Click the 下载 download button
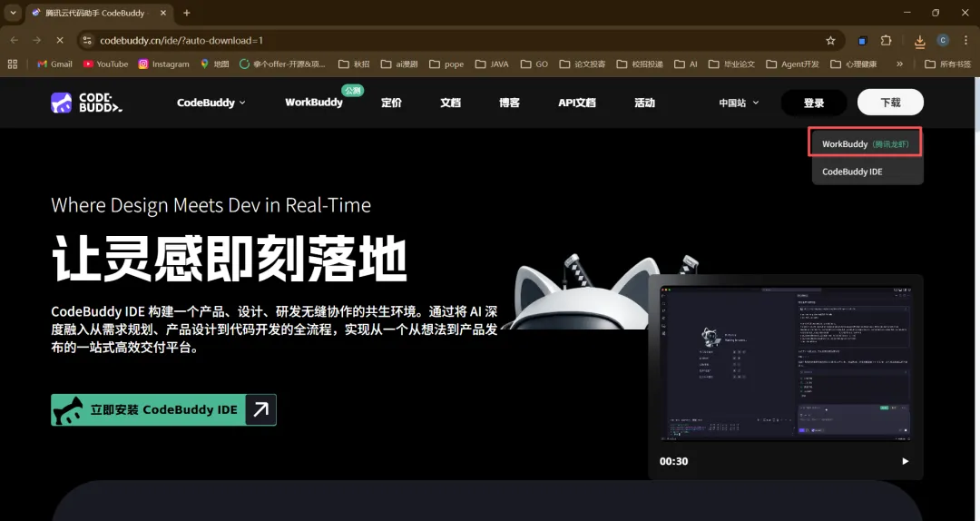The image size is (980, 521). 890,102
